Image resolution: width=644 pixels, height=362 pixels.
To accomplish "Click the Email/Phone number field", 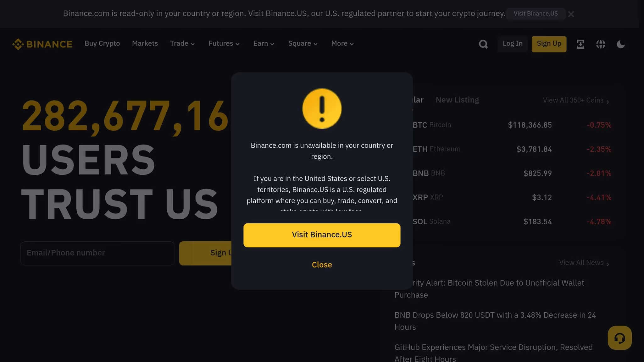I will 97,253.
